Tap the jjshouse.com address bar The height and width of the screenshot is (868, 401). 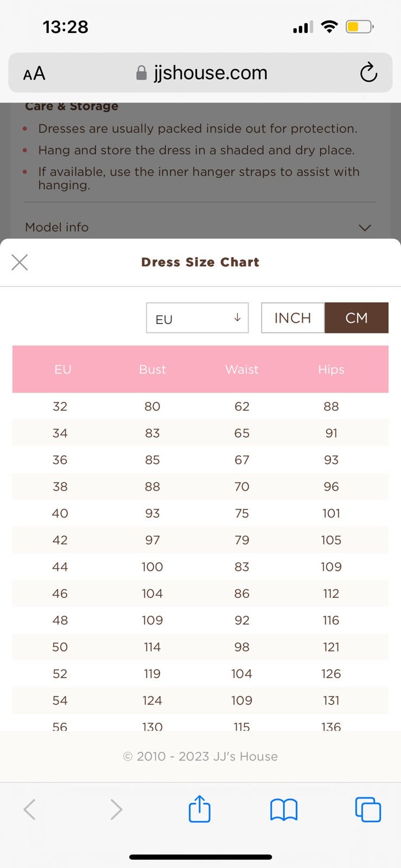point(211,73)
